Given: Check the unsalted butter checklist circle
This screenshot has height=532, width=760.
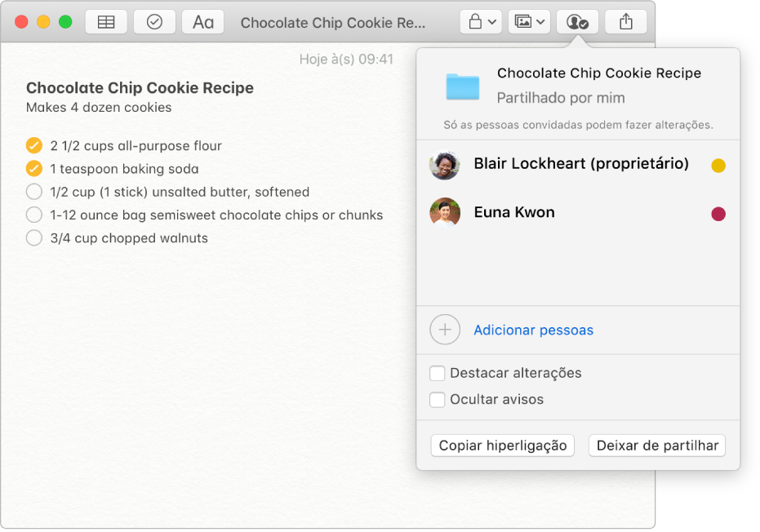Looking at the screenshot, I should coord(34,193).
